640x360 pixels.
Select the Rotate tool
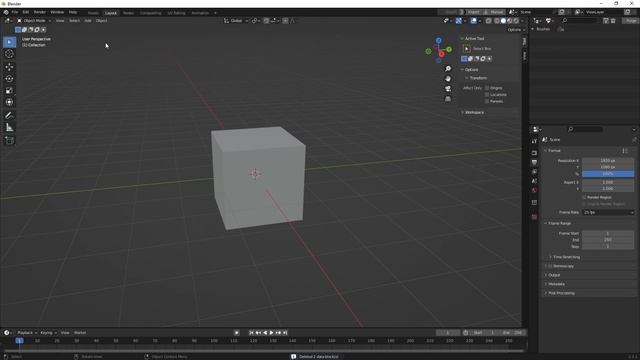pyautogui.click(x=9, y=78)
